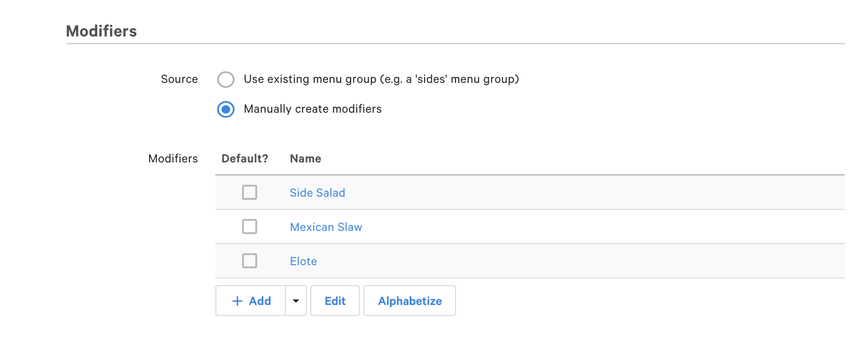Click the 'Add' text on the Add button
Image resolution: width=868 pixels, height=337 pixels.
point(260,301)
